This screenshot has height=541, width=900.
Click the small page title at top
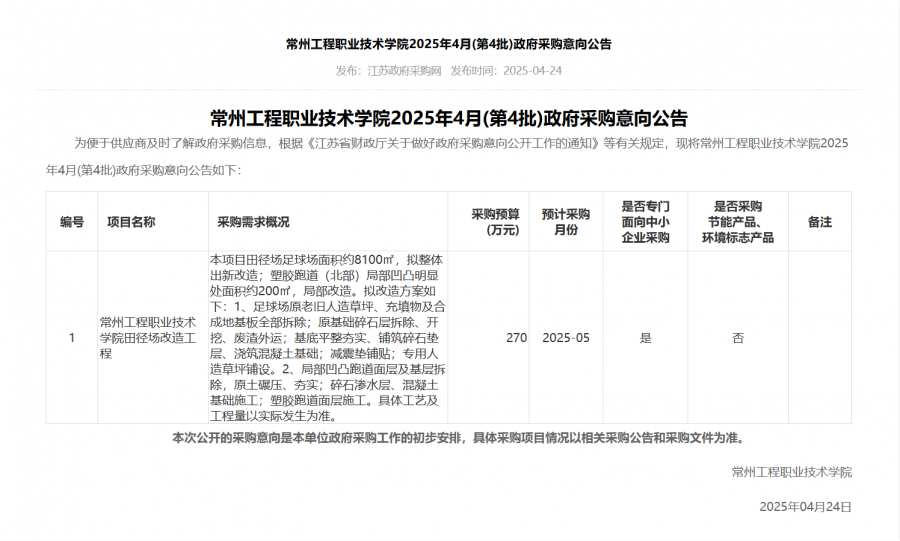(449, 44)
